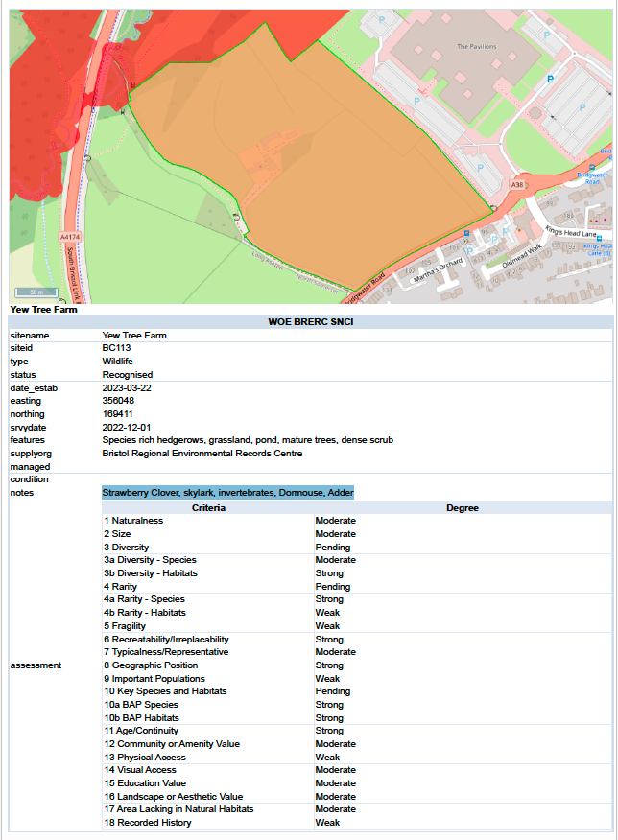Click the date_estab value 2023-03-22
This screenshot has width=618, height=840.
click(x=127, y=387)
